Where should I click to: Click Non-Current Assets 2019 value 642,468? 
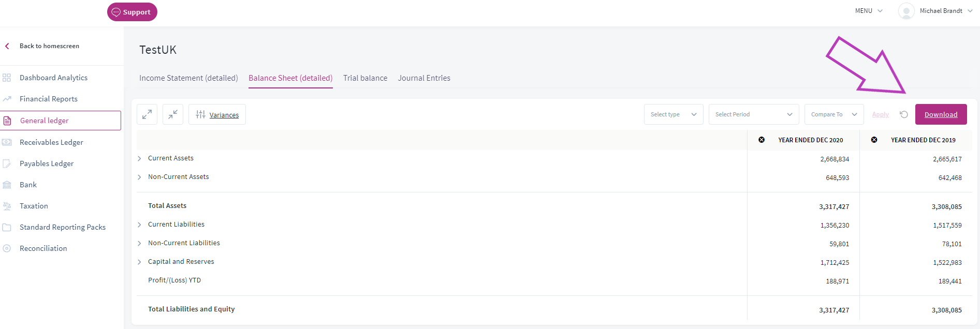click(x=950, y=178)
